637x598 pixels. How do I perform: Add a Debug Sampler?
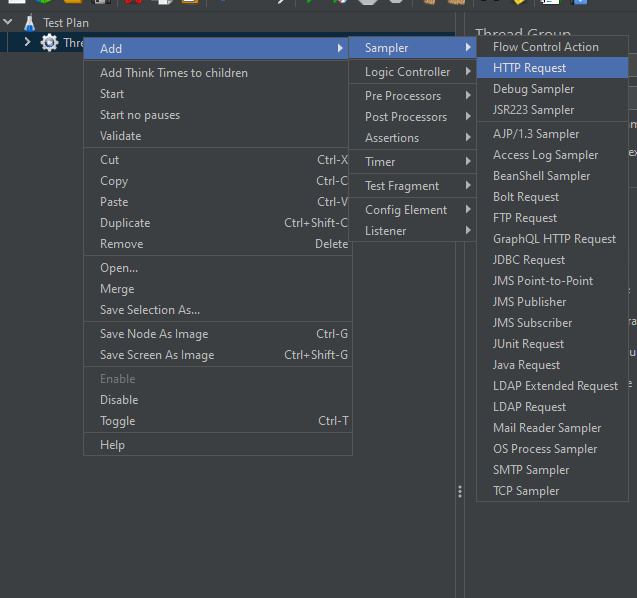[x=552, y=89]
